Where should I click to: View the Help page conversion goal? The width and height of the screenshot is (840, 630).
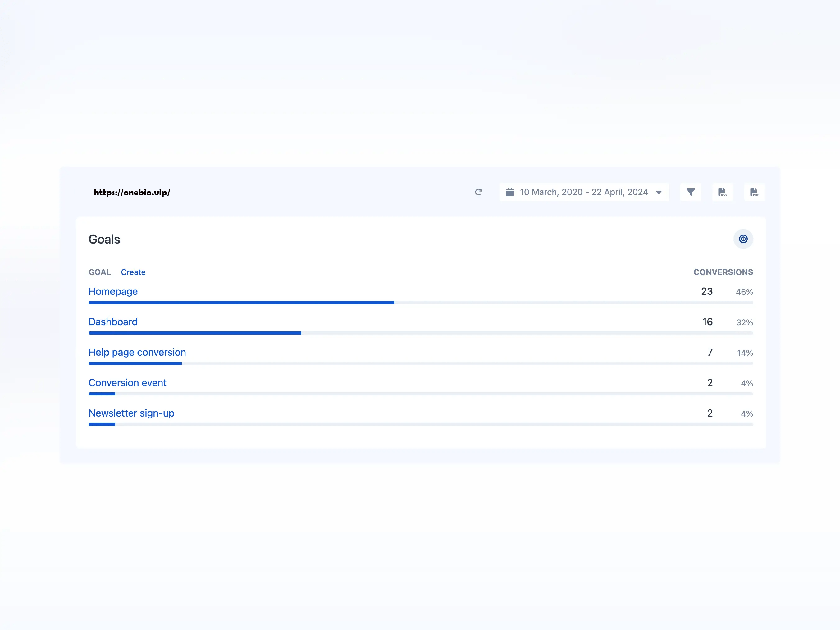pos(137,352)
